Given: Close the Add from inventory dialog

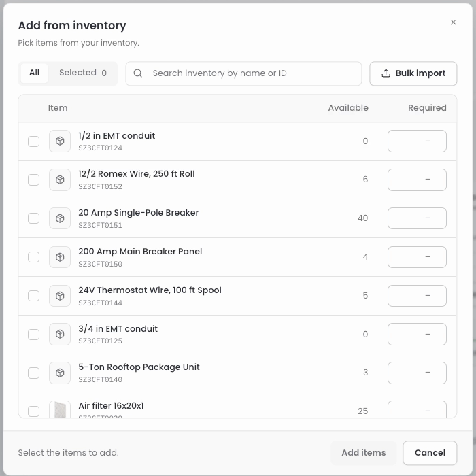Looking at the screenshot, I should click(x=453, y=22).
